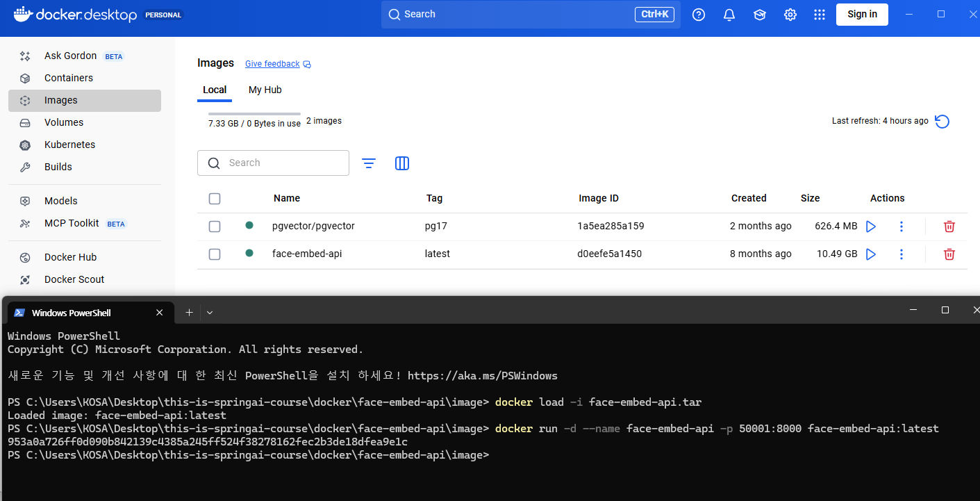This screenshot has height=501, width=980.
Task: Click image ID d0eefe5a1450
Action: click(x=609, y=254)
